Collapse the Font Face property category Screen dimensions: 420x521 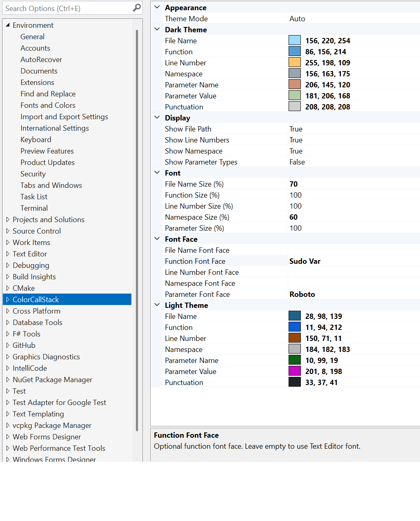(x=157, y=239)
